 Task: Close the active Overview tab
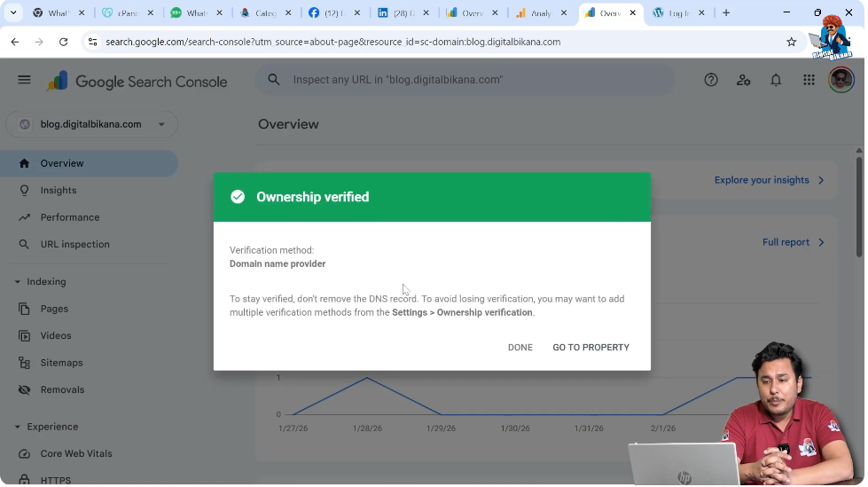tap(635, 12)
